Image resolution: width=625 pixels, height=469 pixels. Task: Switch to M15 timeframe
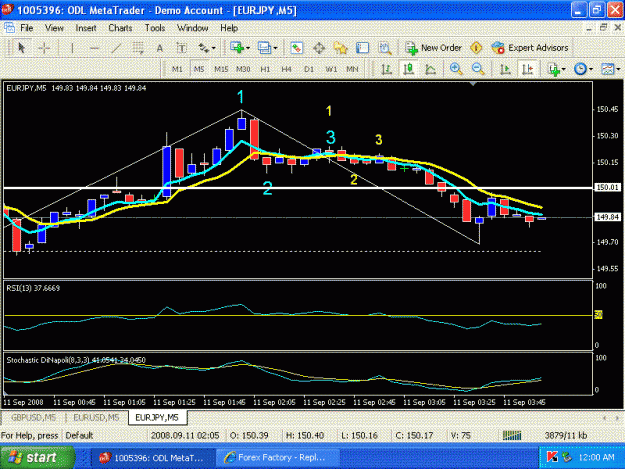click(x=221, y=69)
